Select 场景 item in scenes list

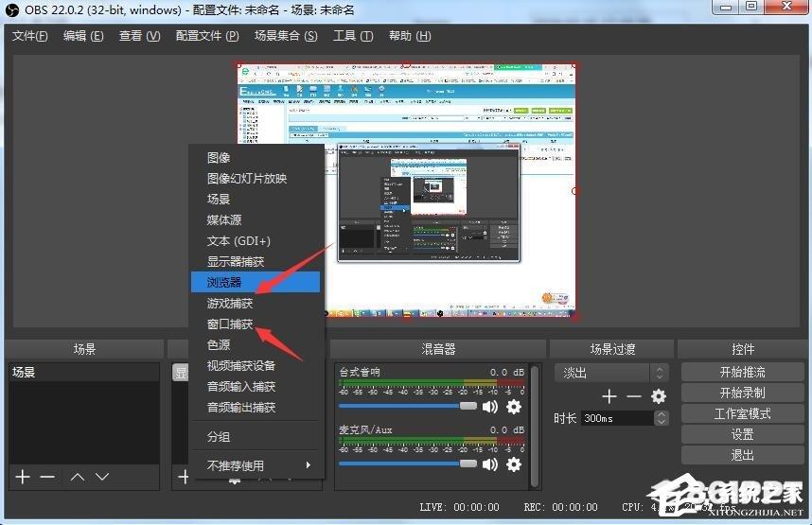coord(84,373)
